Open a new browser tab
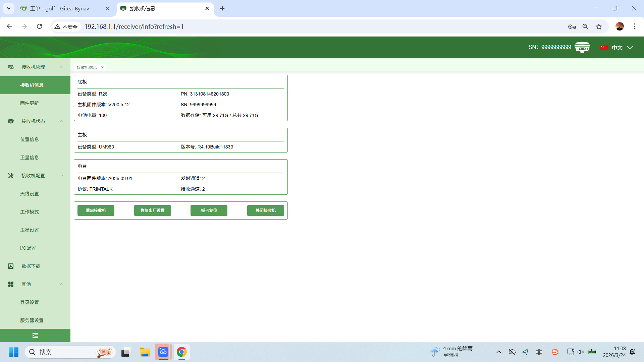The image size is (644, 362). [x=222, y=8]
